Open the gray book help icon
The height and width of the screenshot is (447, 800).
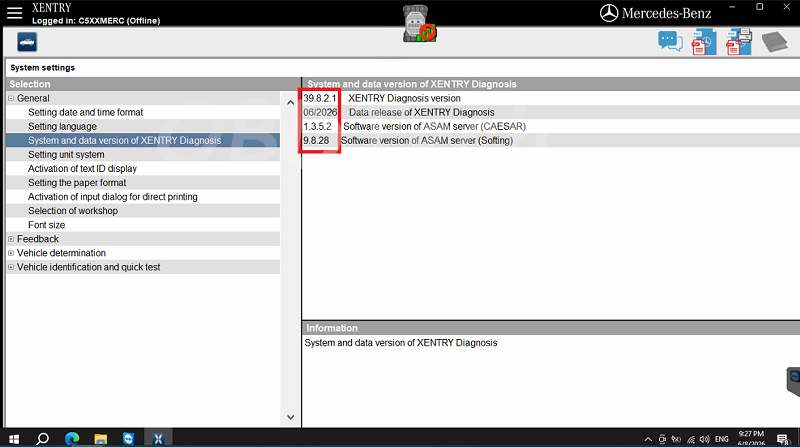[774, 42]
